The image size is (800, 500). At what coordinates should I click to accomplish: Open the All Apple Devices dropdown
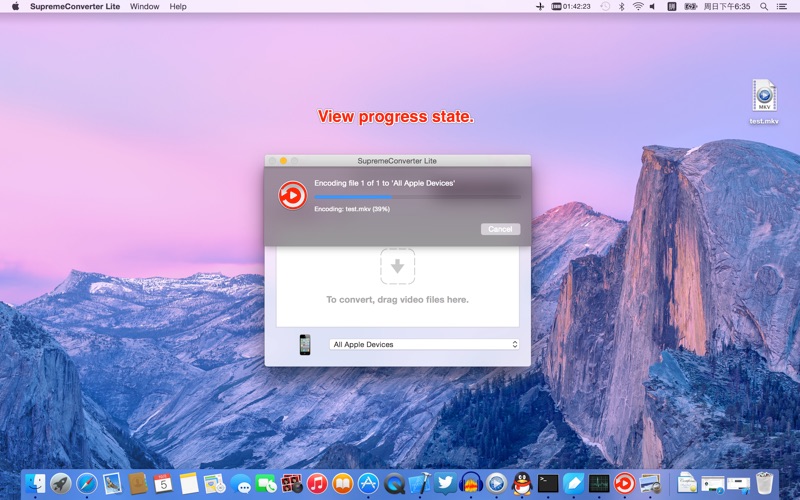pos(424,344)
